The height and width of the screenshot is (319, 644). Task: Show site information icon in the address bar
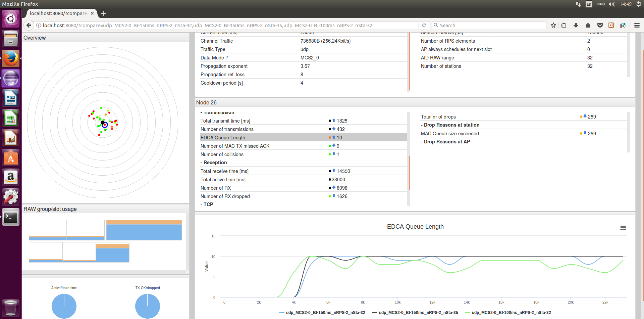tap(39, 25)
